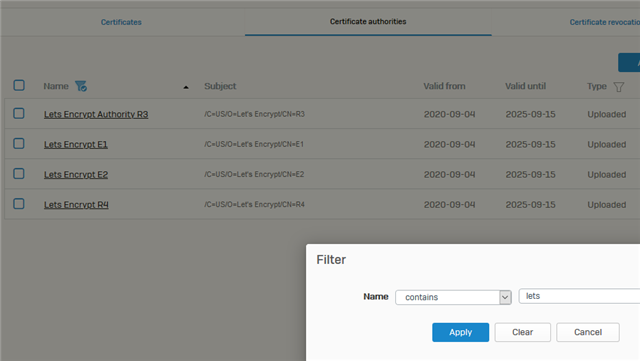
Task: Open the Lets Encrypt R4 certificate link
Action: [76, 205]
